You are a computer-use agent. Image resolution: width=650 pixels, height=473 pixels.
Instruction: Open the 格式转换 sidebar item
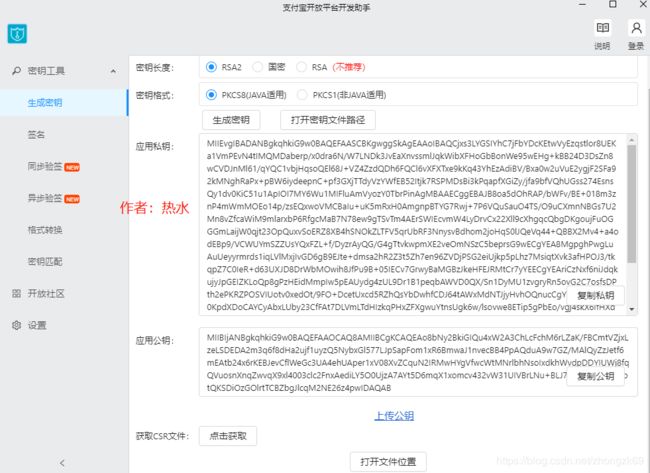45,230
